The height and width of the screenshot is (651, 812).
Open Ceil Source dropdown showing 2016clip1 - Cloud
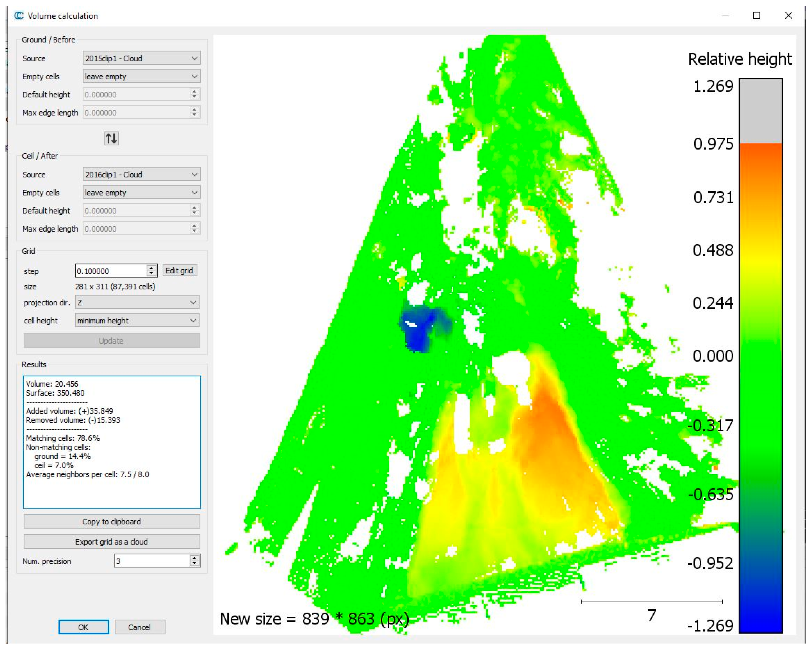click(x=141, y=174)
